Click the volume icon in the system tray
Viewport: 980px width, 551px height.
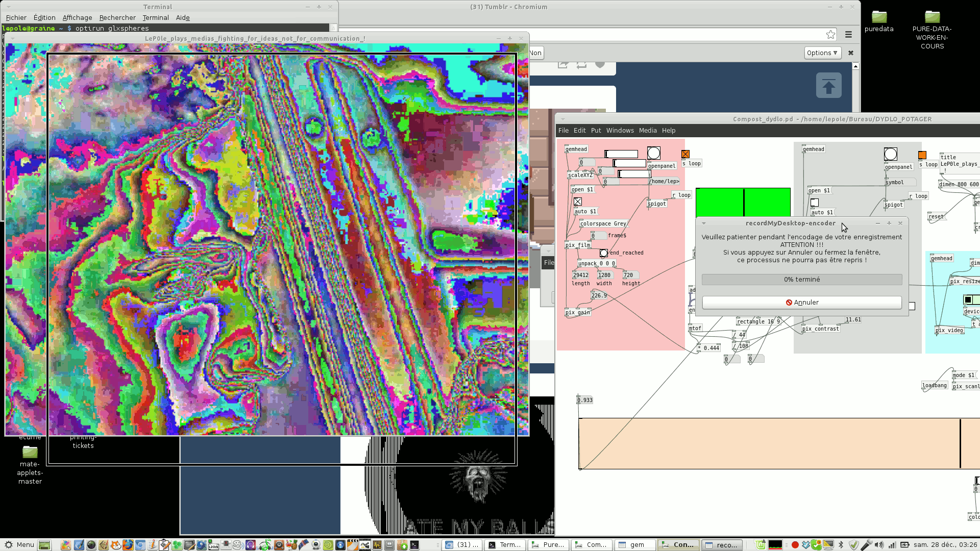879,545
